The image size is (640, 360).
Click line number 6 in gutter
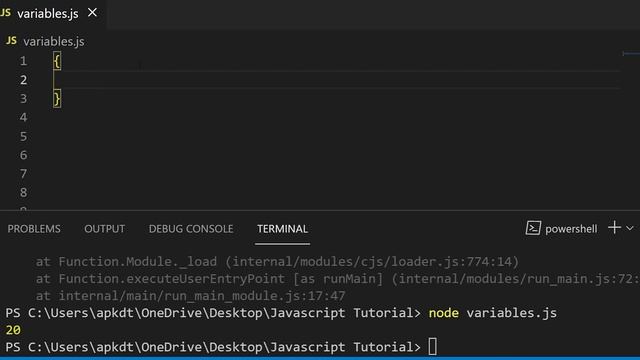pyautogui.click(x=23, y=155)
